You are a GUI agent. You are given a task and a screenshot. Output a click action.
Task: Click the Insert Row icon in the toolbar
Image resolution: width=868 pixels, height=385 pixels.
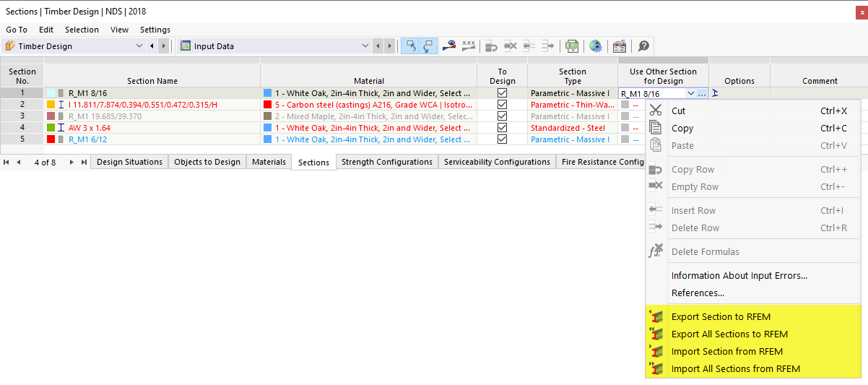[x=529, y=46]
